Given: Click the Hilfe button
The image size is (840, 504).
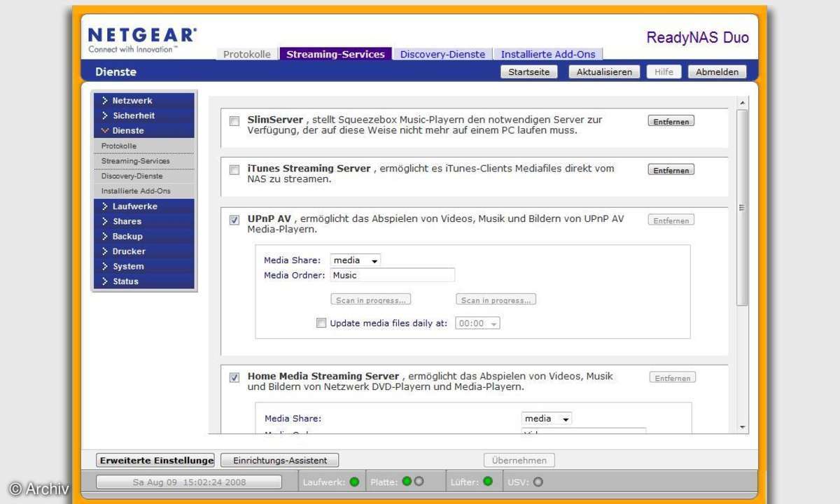Looking at the screenshot, I should tap(664, 71).
